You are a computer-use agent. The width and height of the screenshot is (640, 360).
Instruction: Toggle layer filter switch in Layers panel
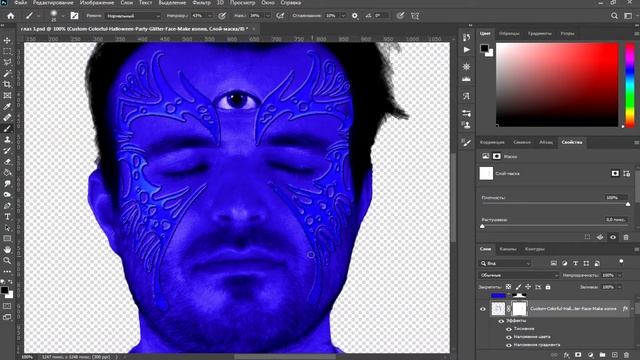pos(621,262)
